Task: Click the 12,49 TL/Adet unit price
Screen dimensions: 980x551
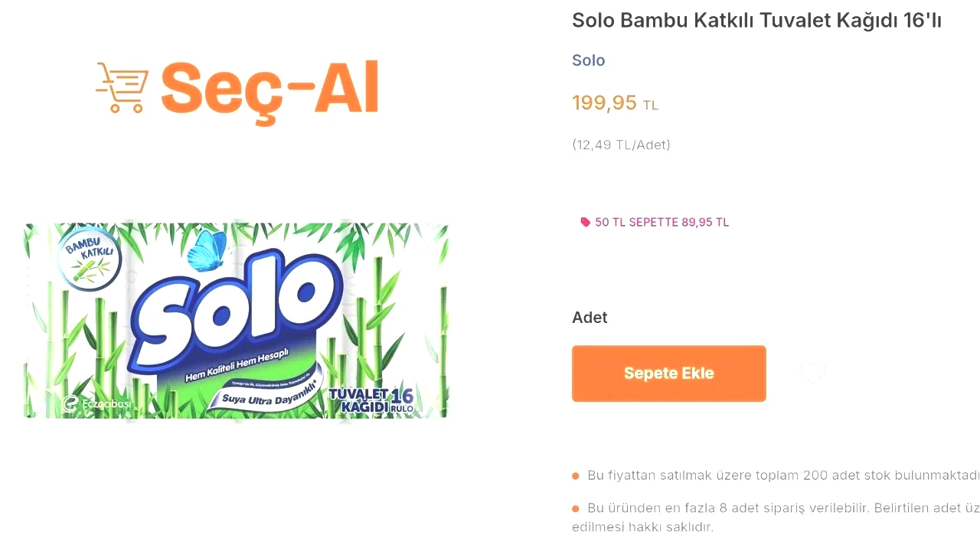Action: [621, 145]
